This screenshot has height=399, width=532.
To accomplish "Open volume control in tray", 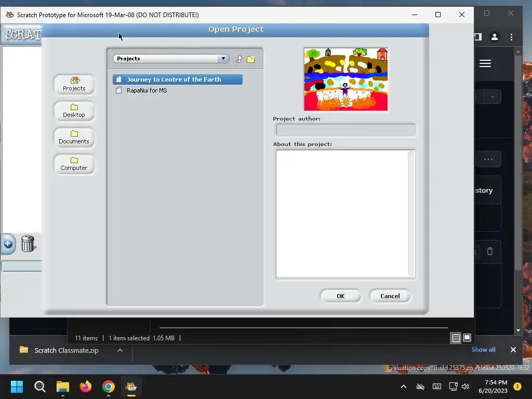I will (x=465, y=387).
